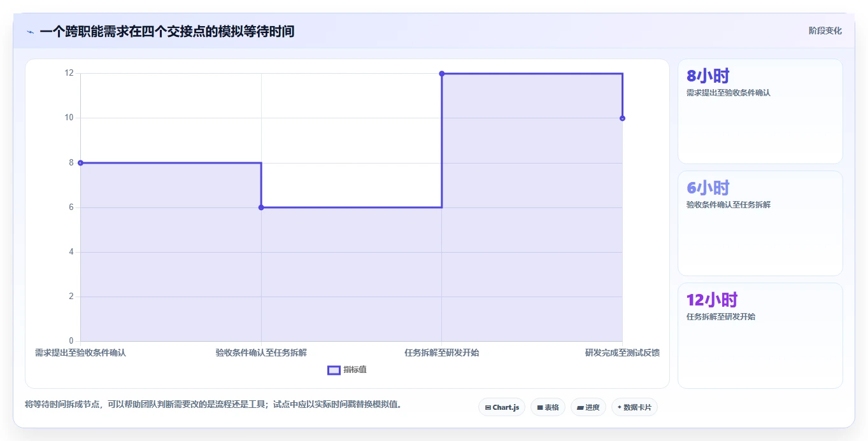This screenshot has width=868, height=441.
Task: Click the footer note starting 将等待时间拆成节点
Action: (x=215, y=405)
